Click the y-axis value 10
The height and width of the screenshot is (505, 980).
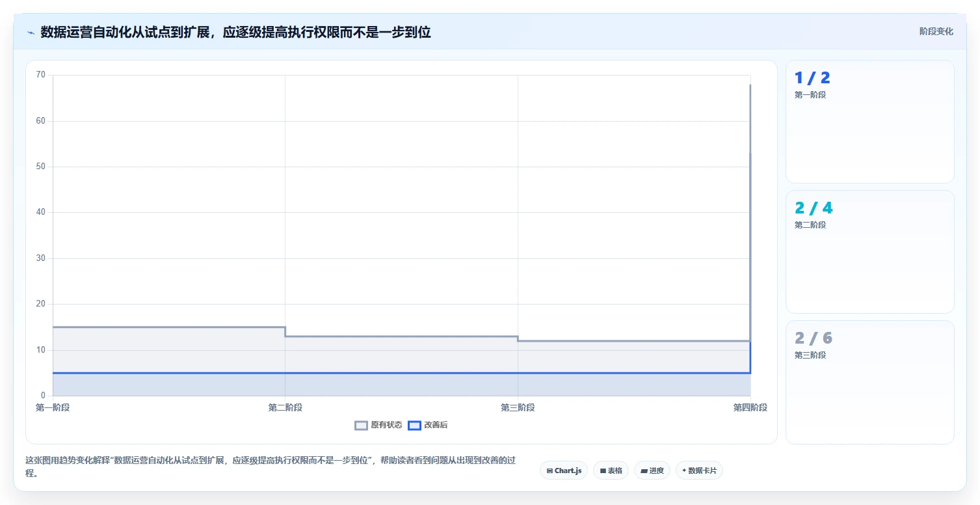[x=41, y=350]
